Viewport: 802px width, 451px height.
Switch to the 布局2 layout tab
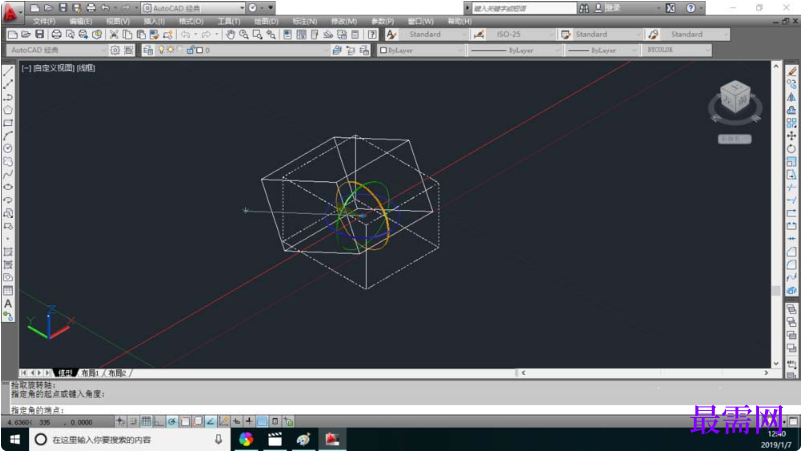[x=117, y=373]
